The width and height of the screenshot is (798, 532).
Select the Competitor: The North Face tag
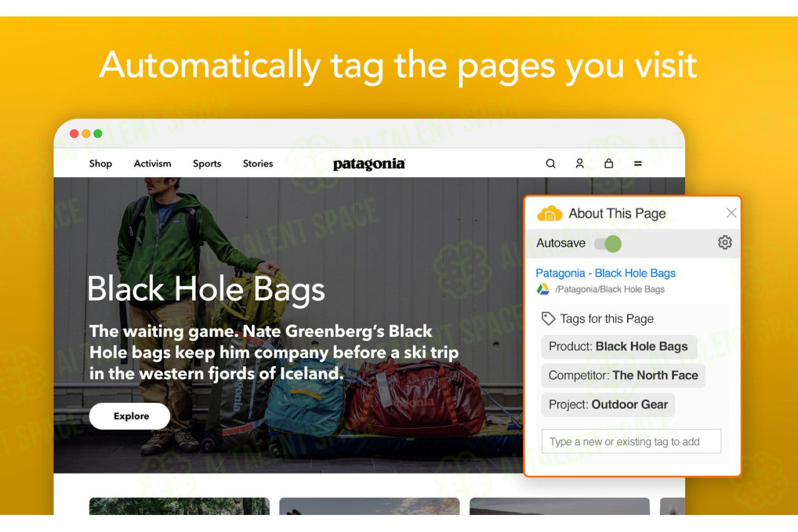tap(624, 376)
